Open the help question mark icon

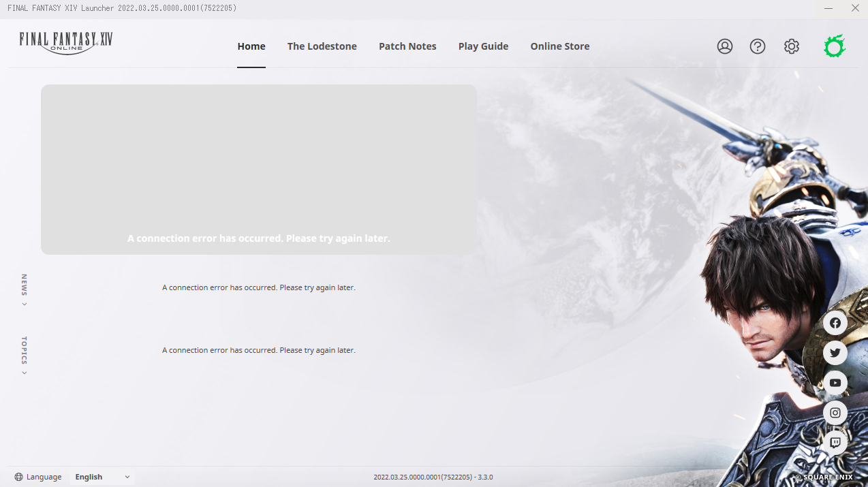tap(758, 46)
